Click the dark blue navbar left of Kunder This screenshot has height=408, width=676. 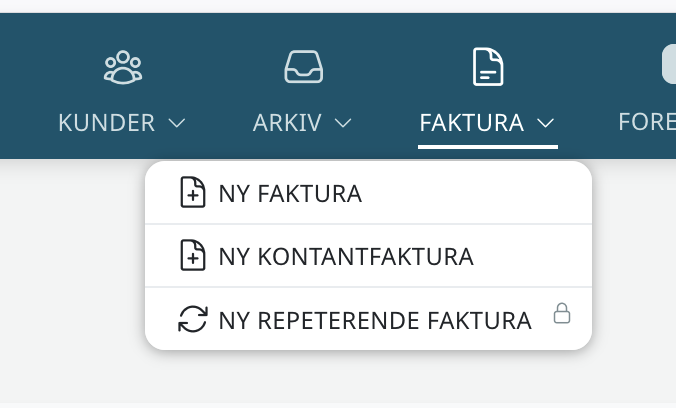(25, 90)
